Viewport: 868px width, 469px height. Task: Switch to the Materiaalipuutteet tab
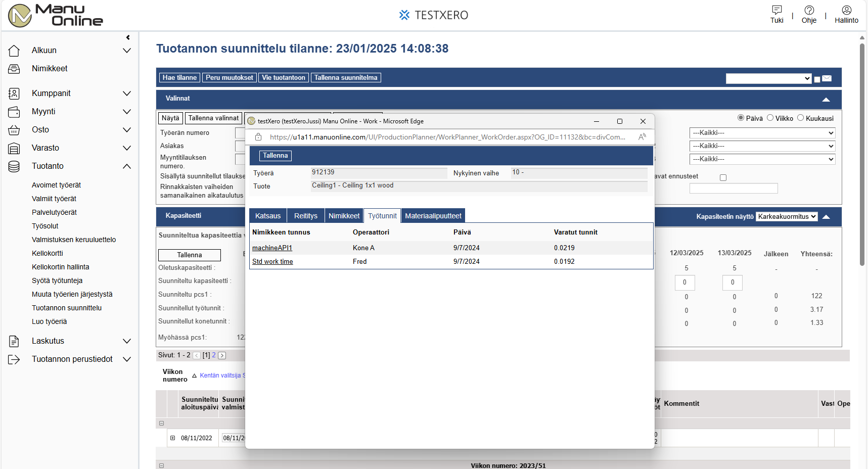pos(433,216)
